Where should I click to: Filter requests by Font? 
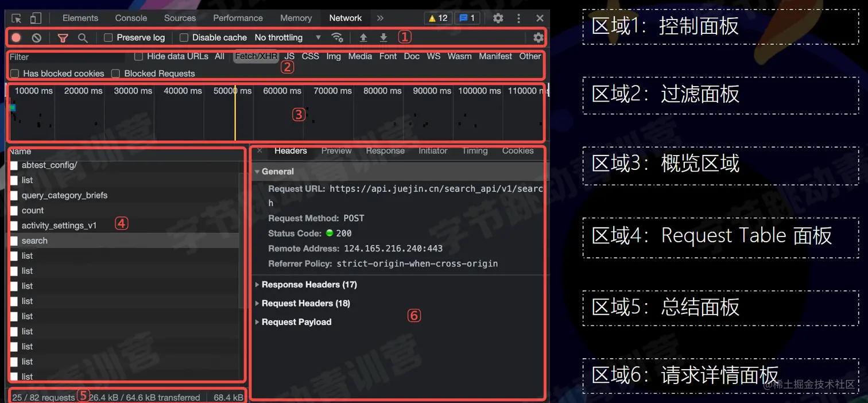pyautogui.click(x=388, y=56)
